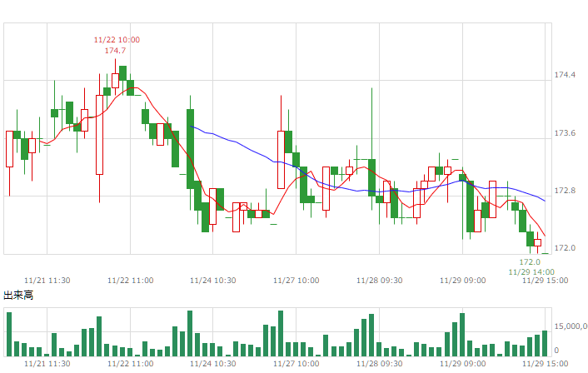Click price chart date label 11/27 10:00
588x373 pixels.
coord(296,281)
